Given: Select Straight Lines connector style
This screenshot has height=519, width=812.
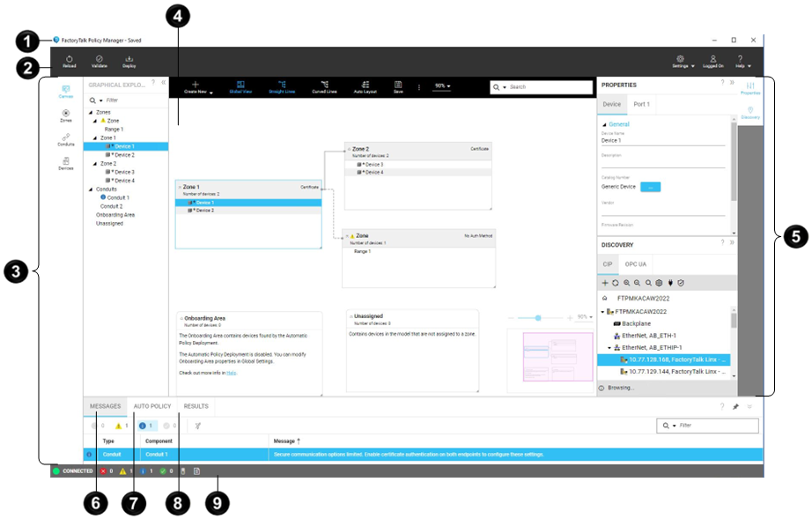Looking at the screenshot, I should tap(282, 87).
